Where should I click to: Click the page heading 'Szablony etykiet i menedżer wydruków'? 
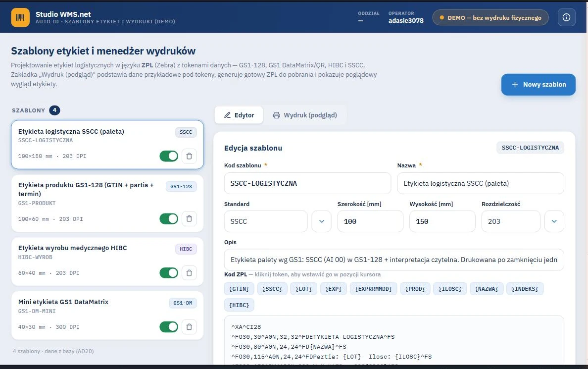[x=103, y=51]
